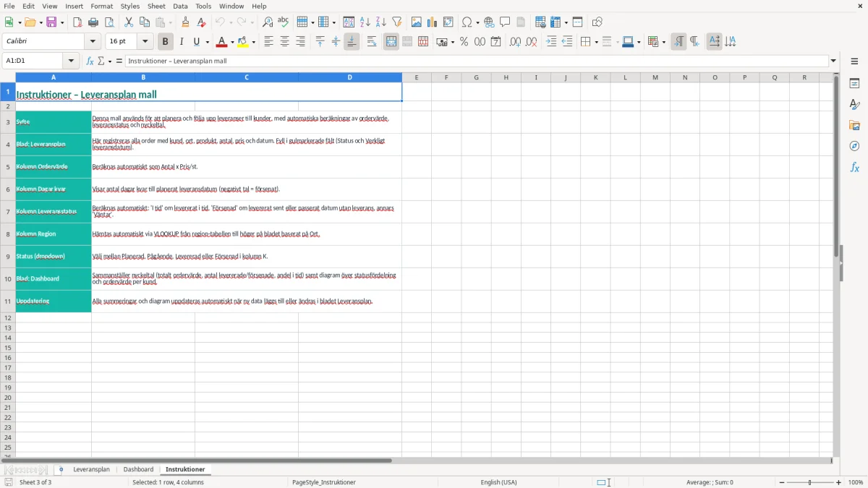Viewport: 868px width, 488px height.
Task: Open the font name dropdown
Action: (x=93, y=42)
